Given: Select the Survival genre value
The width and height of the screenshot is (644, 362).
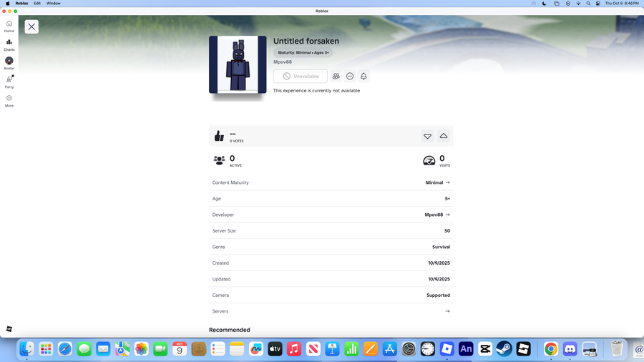Looking at the screenshot, I should tap(441, 247).
